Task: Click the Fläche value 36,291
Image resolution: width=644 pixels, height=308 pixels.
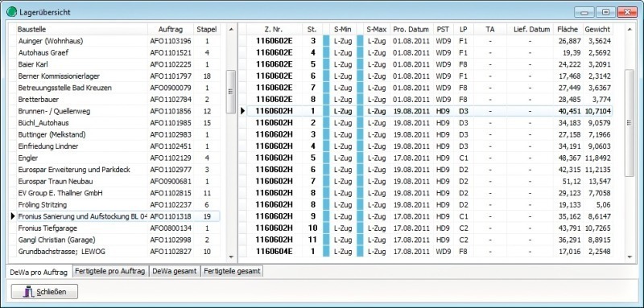Action: 570,240
